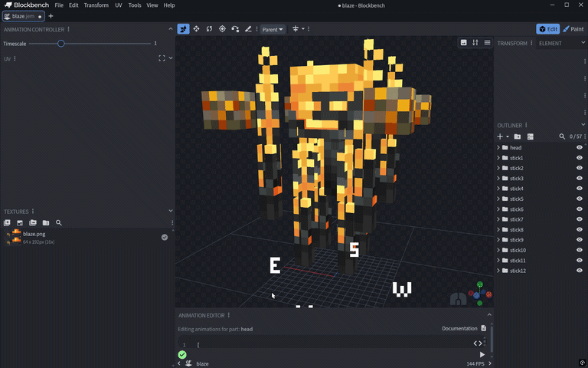Click the Documentation link

pyautogui.click(x=459, y=328)
